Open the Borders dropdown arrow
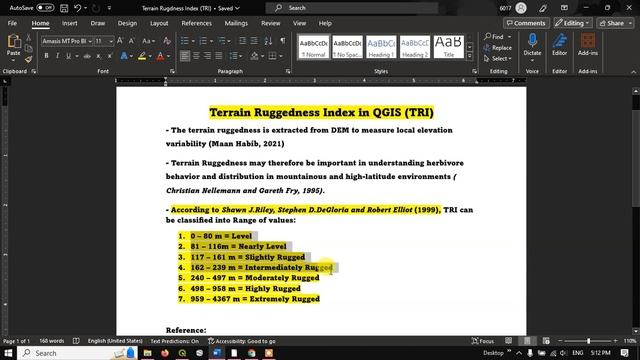 coord(281,56)
